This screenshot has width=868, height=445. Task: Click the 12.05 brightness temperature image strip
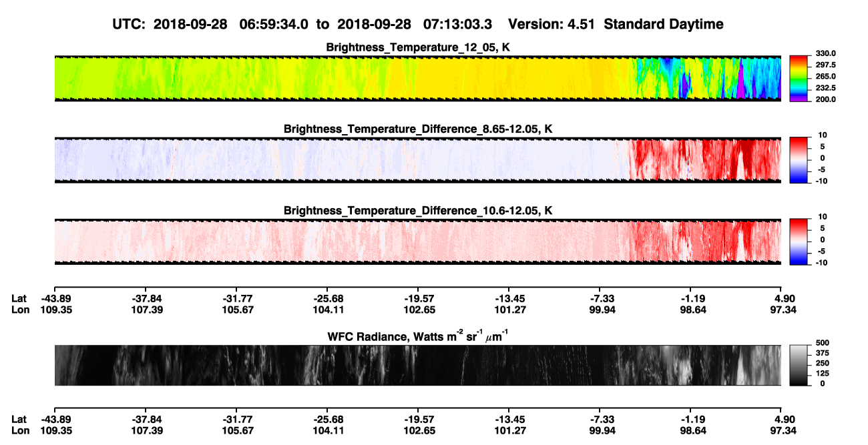pyautogui.click(x=418, y=78)
